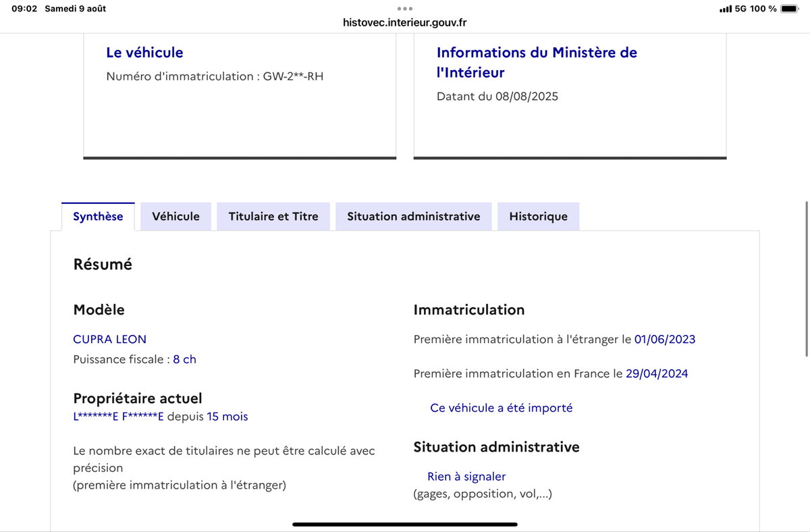Tap the owner name L*******E F******E
The image size is (810, 532).
(118, 417)
